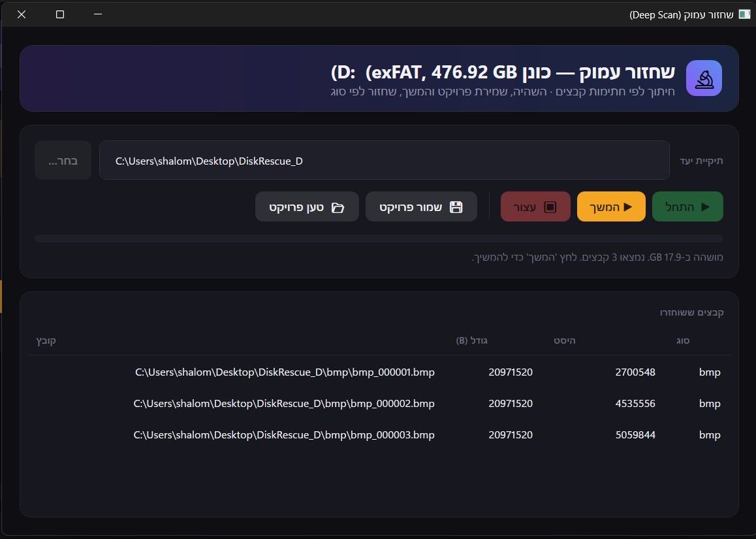Click size 20971520 in bmp_000001 row
Viewport: 756px width, 539px height.
[511, 372]
